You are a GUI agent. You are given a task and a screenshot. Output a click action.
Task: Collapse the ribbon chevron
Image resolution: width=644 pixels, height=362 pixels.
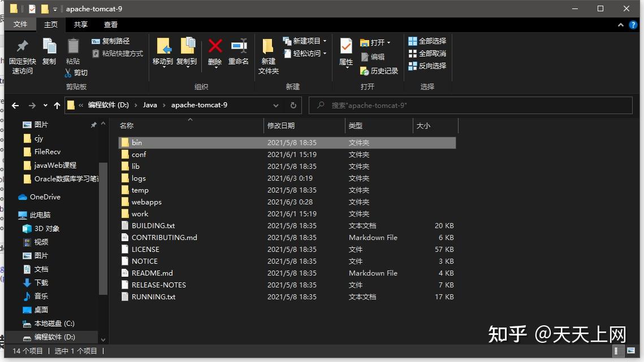(x=621, y=25)
